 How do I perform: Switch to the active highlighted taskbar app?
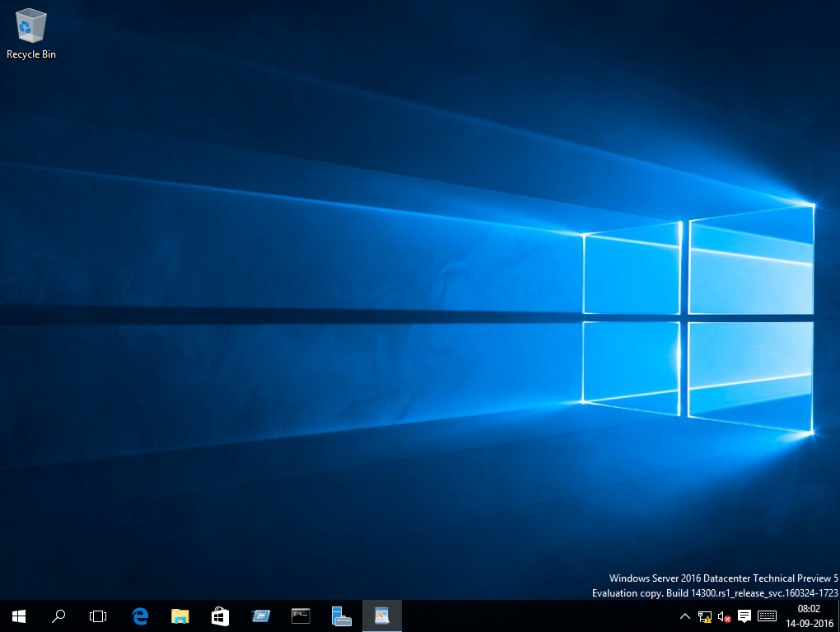[x=382, y=616]
